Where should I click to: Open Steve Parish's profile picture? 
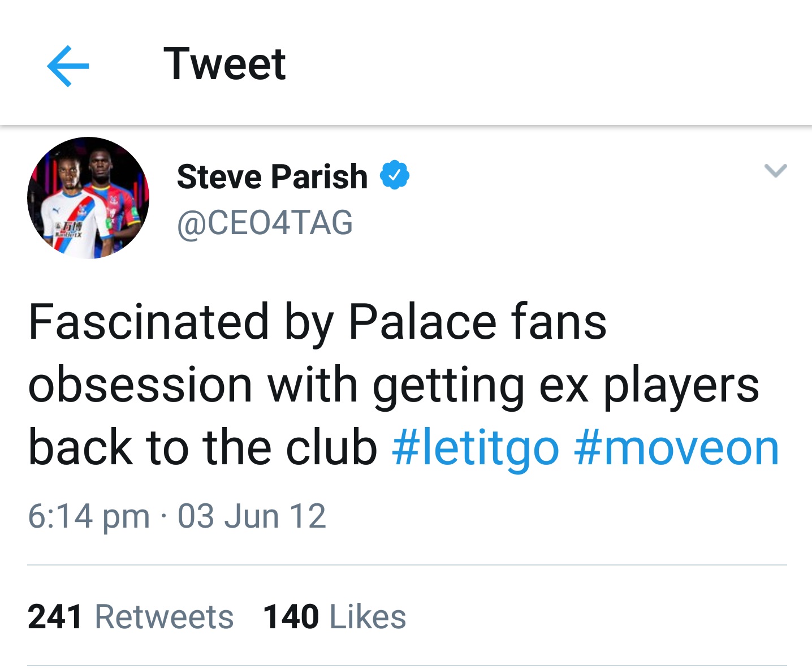(x=88, y=198)
